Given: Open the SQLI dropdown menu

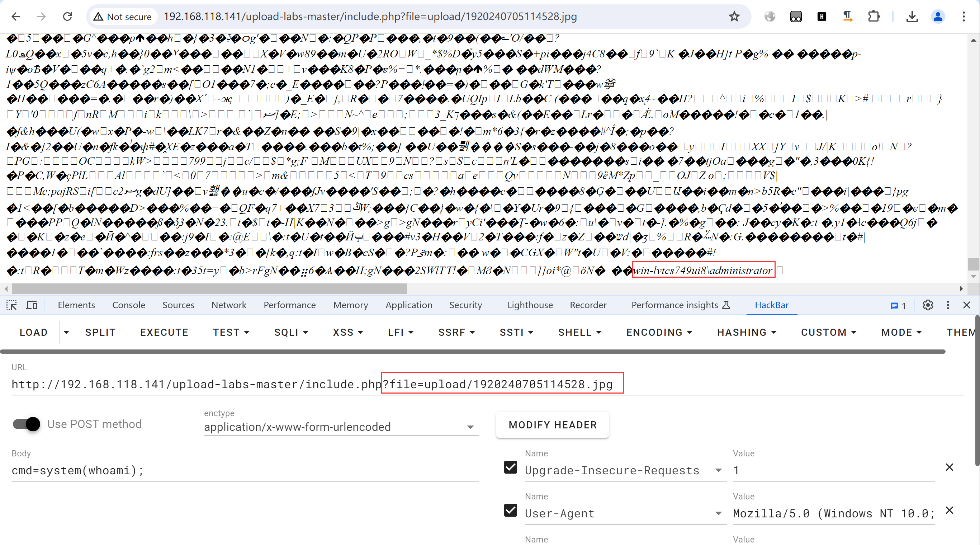Looking at the screenshot, I should (x=291, y=332).
